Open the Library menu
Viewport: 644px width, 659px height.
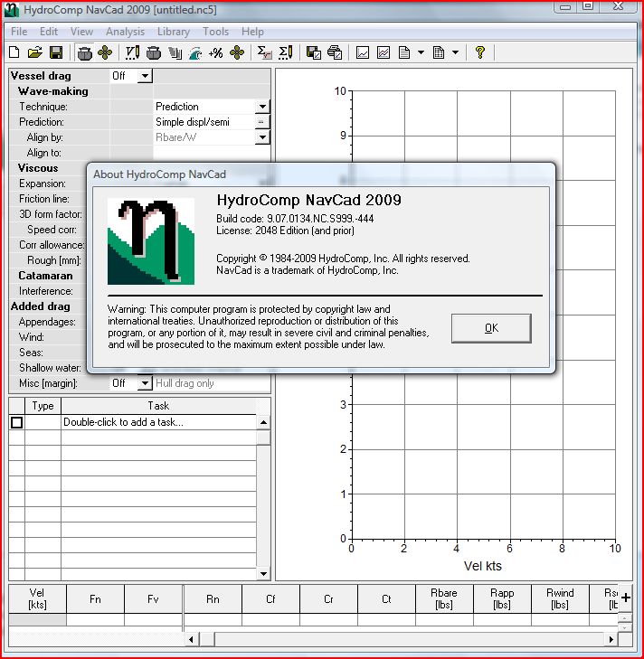(x=174, y=32)
